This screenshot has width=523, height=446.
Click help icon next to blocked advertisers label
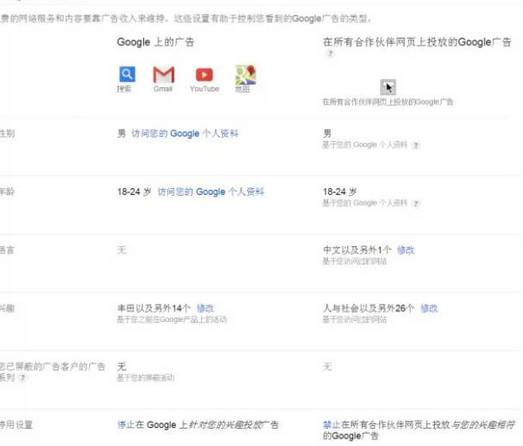22,378
